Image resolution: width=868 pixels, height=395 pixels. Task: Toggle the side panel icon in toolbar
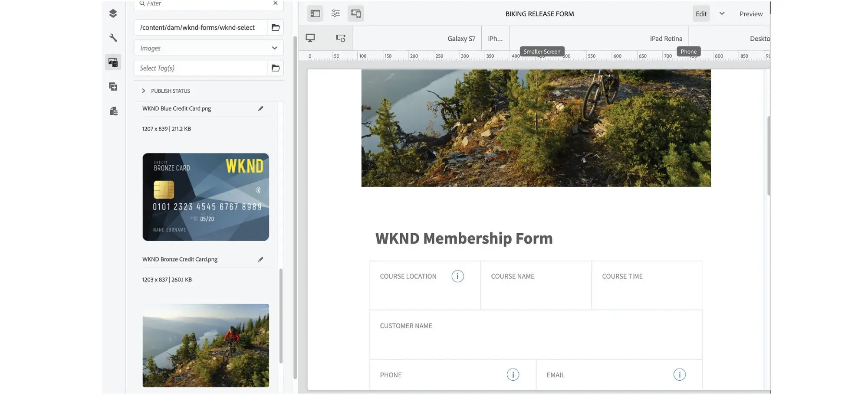(x=315, y=13)
